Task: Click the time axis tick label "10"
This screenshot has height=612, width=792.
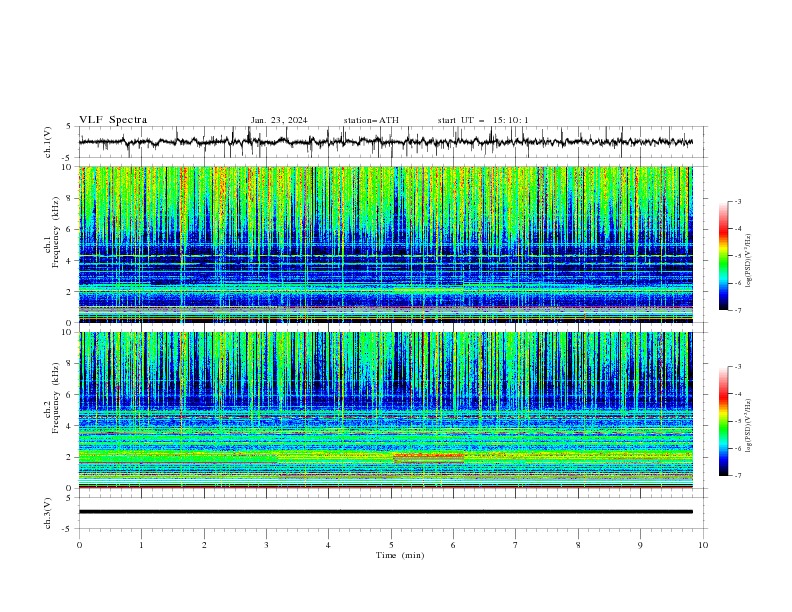Action: (x=703, y=545)
